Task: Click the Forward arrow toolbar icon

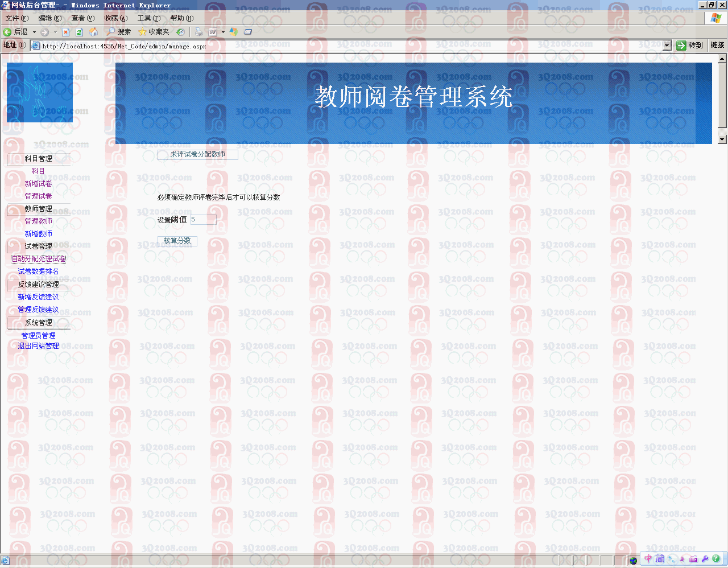Action: pyautogui.click(x=45, y=32)
